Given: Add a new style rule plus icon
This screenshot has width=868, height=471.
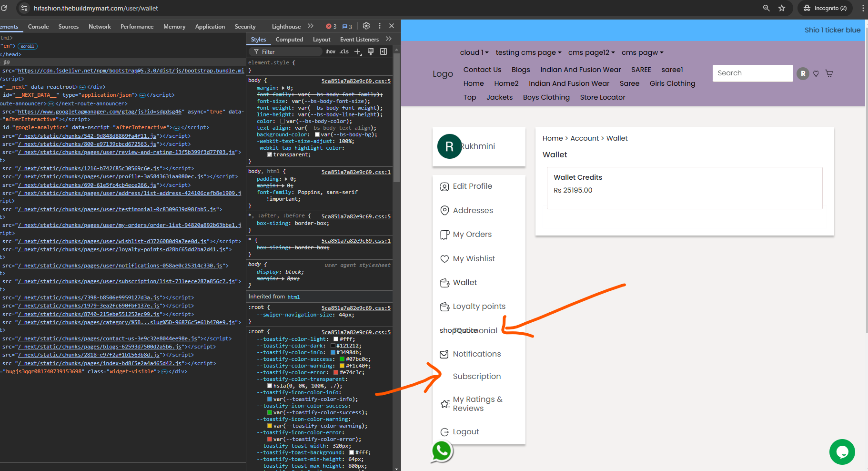Looking at the screenshot, I should (358, 51).
